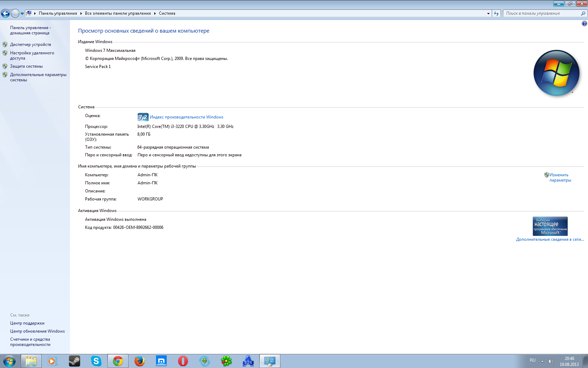Click the "Все элементы панели управления" breadcrumb
The image size is (588, 368).
click(118, 13)
